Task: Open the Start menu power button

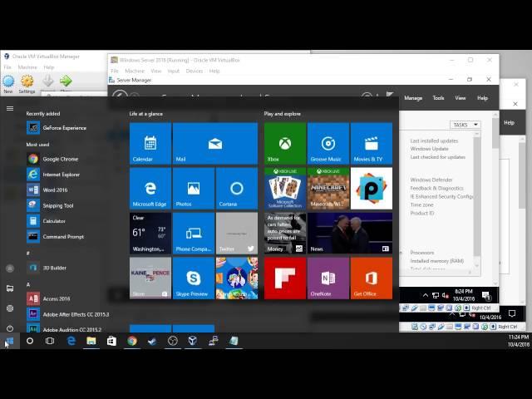Action: click(10, 328)
